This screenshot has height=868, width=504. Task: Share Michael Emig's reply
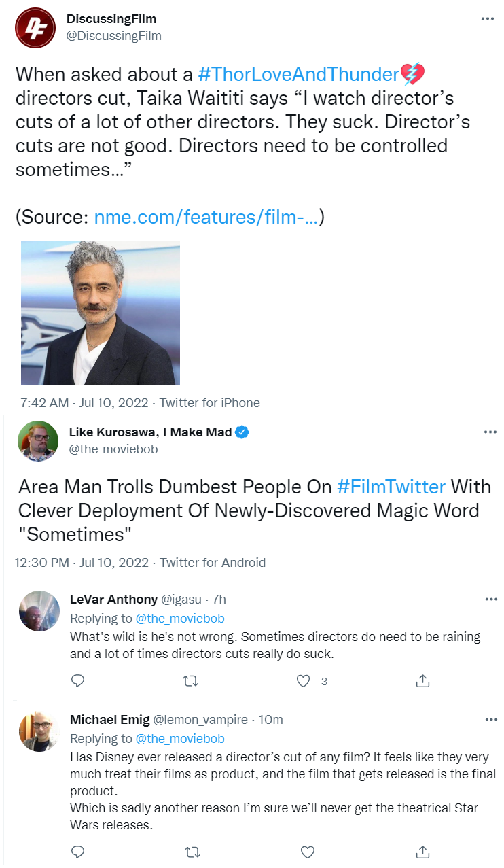click(x=422, y=851)
